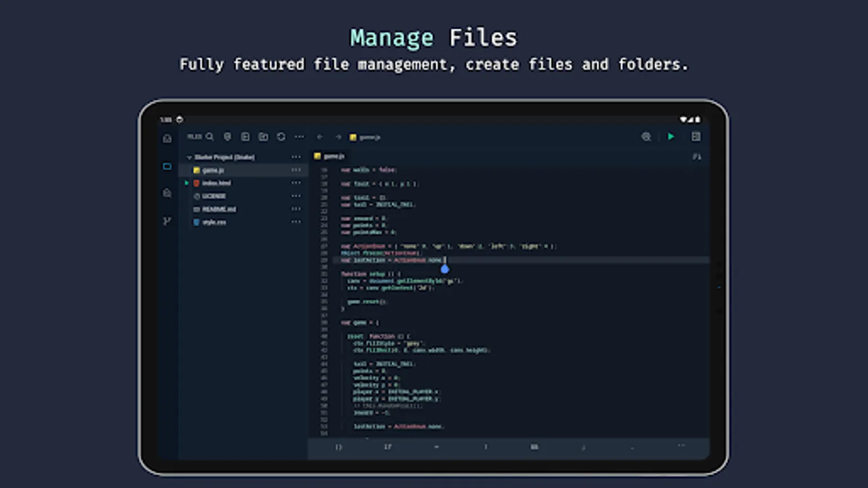Open the preview layout icon at top right
Viewport: 868px width, 488px height.
[x=696, y=137]
